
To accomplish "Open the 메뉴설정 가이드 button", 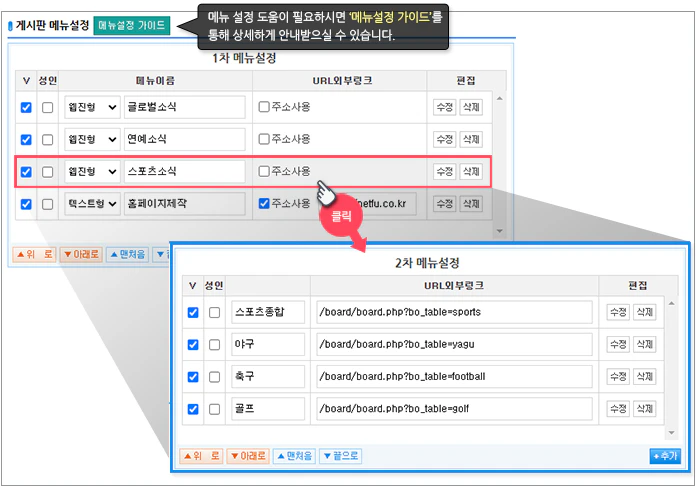I will point(131,25).
